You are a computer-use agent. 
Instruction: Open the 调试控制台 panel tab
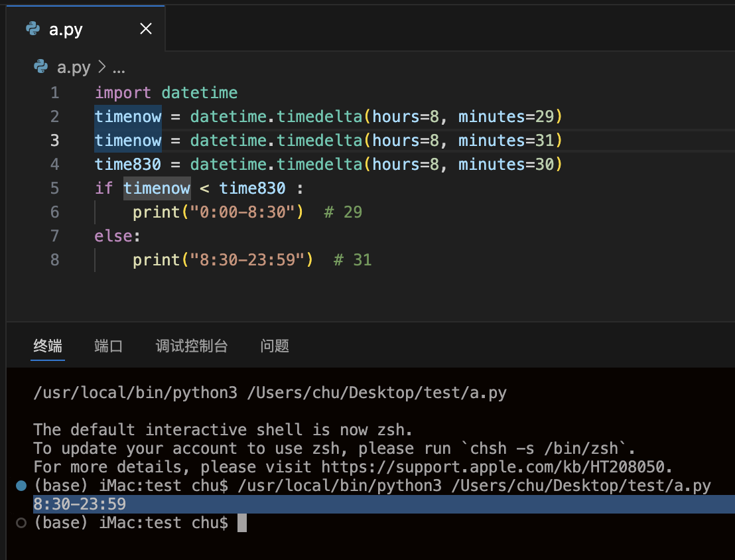pos(191,346)
